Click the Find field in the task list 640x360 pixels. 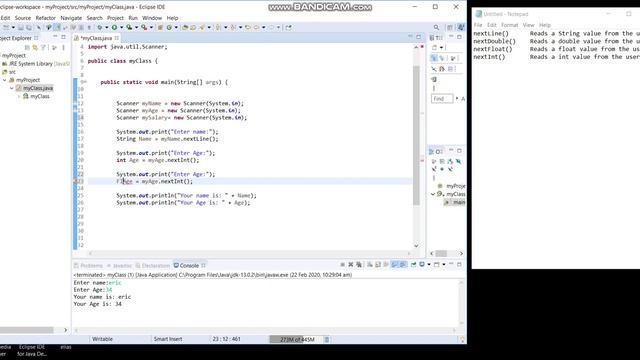point(442,99)
